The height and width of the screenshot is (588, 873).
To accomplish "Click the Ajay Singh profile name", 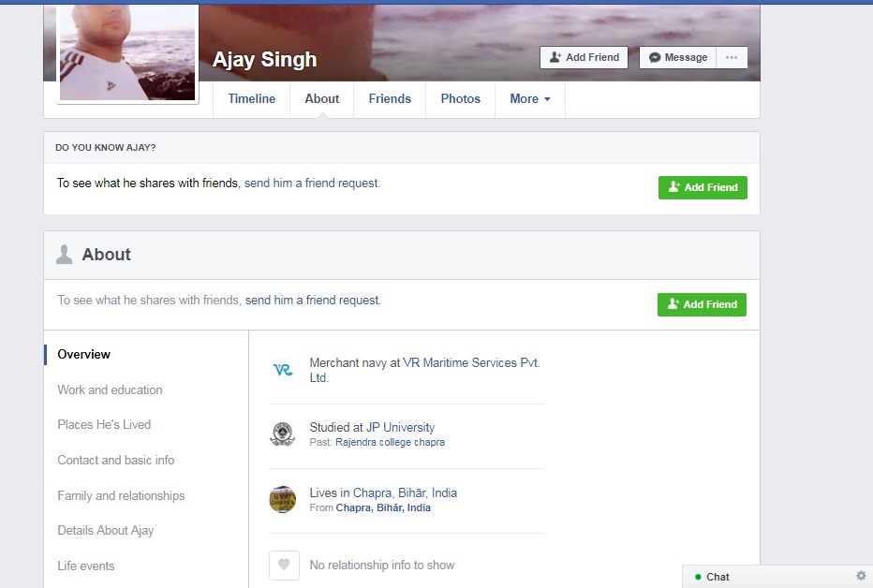I will (x=264, y=60).
